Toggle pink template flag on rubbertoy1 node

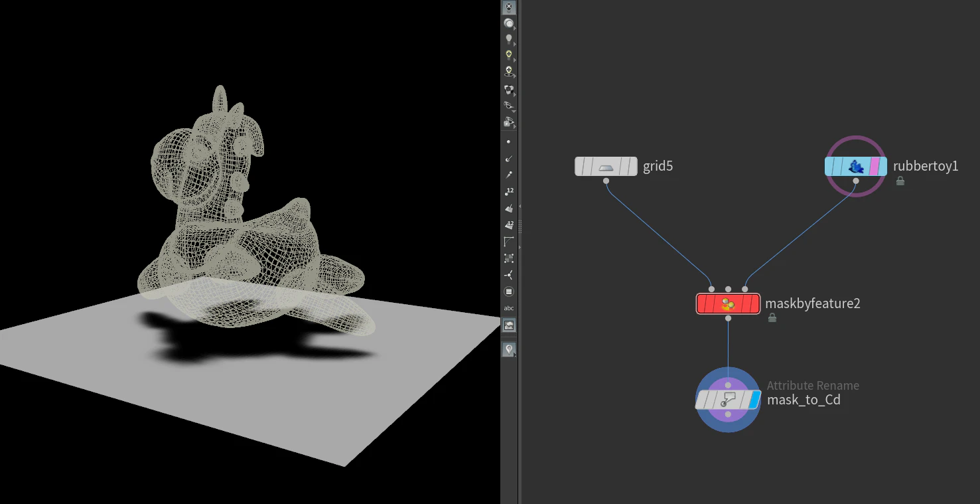pos(875,166)
